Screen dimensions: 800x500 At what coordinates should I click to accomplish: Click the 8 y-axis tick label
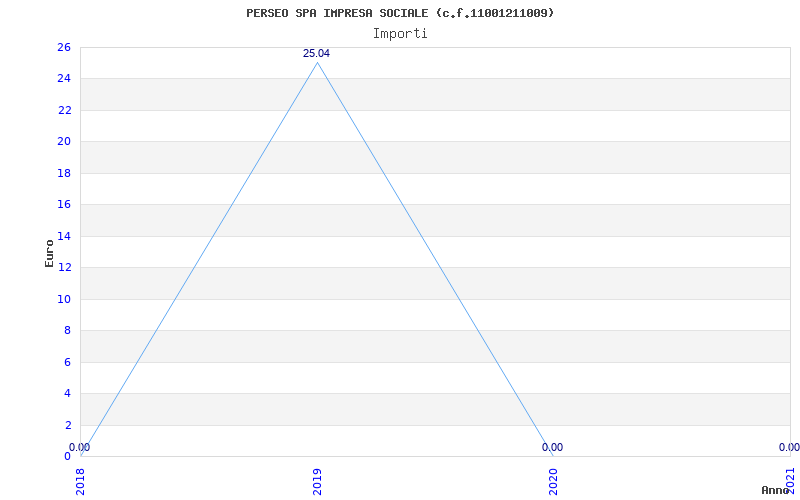[67, 330]
